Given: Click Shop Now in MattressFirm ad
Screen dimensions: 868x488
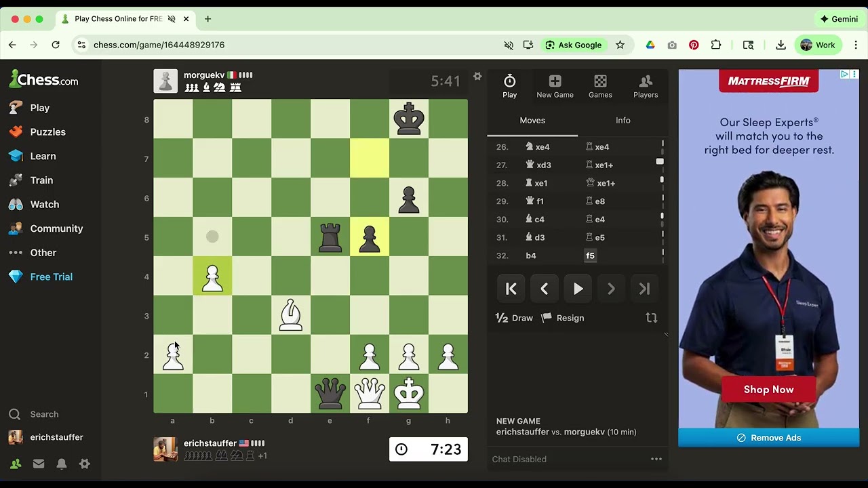Looking at the screenshot, I should [x=768, y=390].
